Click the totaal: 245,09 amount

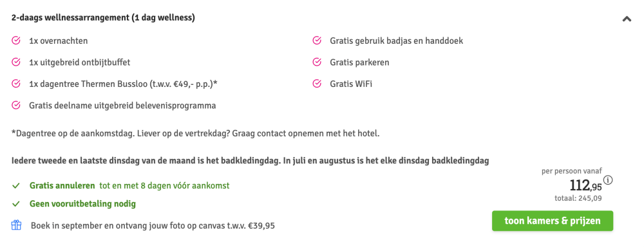coord(578,199)
